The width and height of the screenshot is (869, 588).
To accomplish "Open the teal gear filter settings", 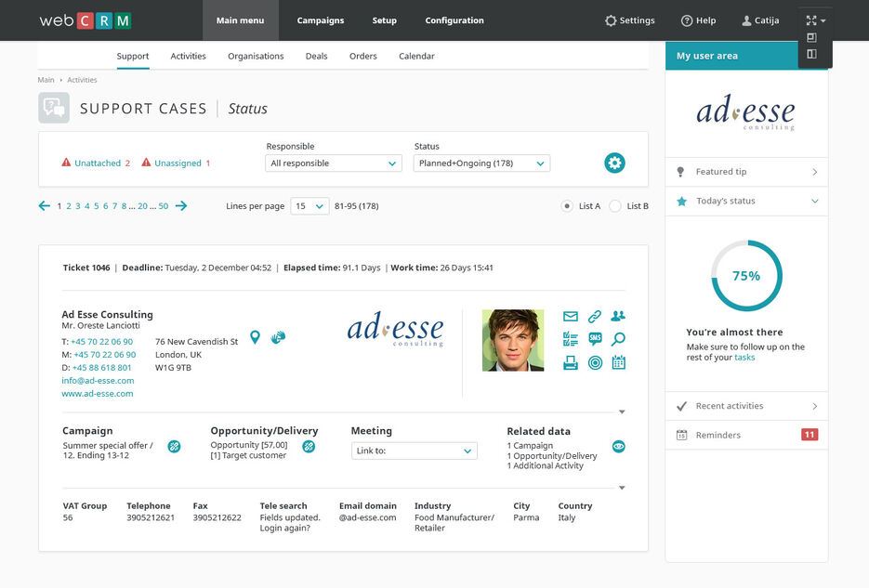I will [x=614, y=163].
